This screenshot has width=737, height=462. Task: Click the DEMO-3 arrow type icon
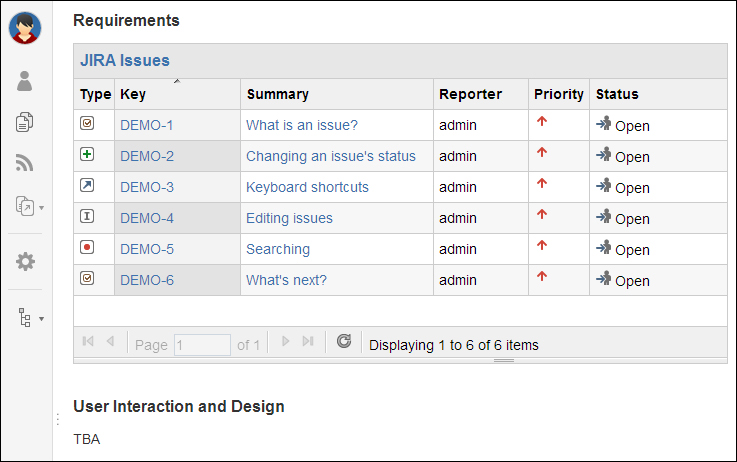(87, 185)
